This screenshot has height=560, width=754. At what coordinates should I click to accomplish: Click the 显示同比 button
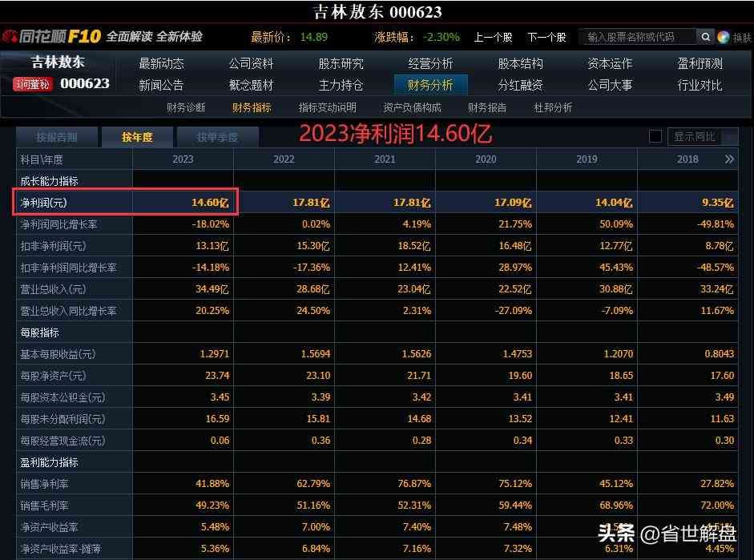[x=695, y=137]
